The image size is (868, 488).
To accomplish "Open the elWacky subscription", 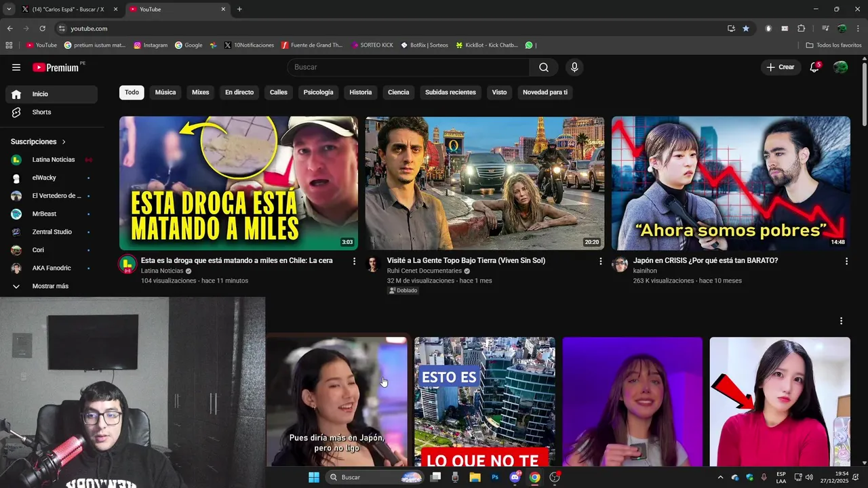I will tap(52, 178).
